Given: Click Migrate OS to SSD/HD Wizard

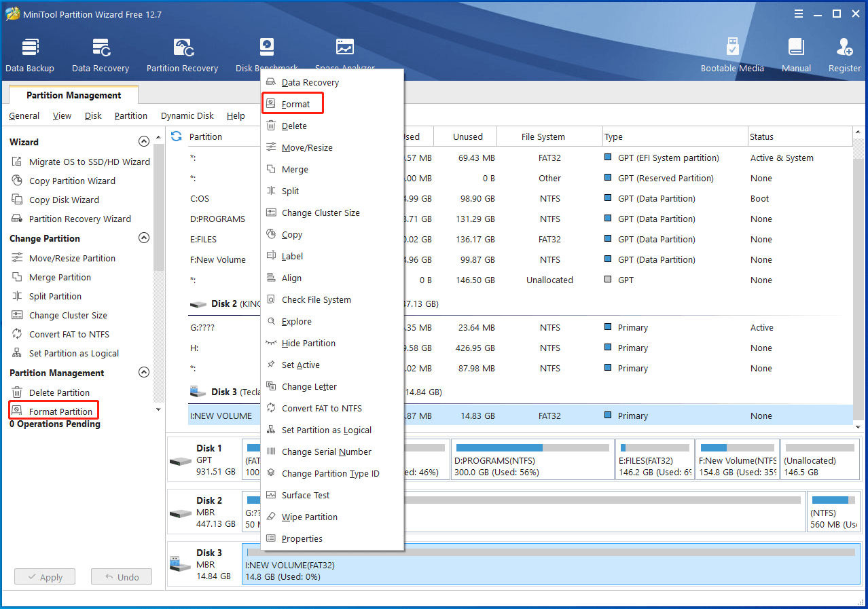Looking at the screenshot, I should pyautogui.click(x=89, y=162).
